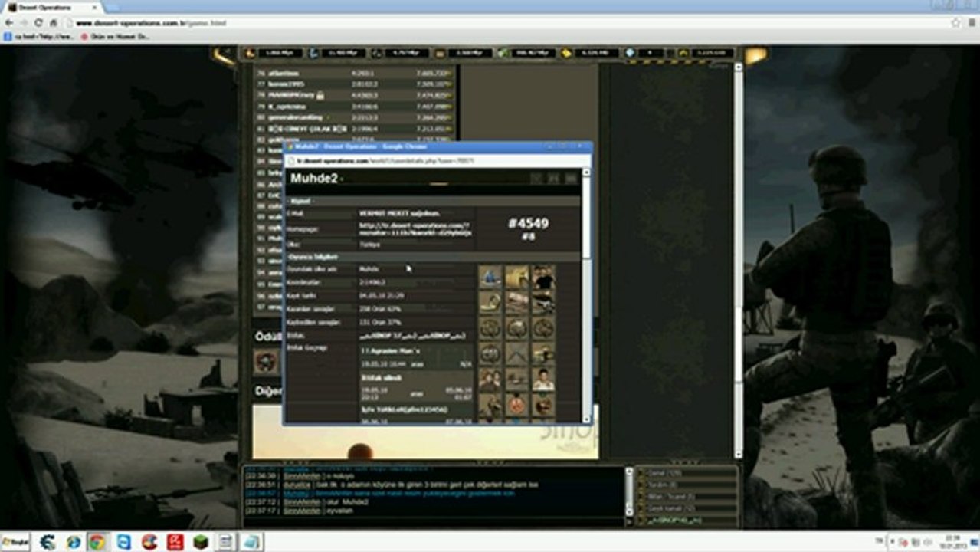Click the third medal in fourth row

[x=543, y=353]
